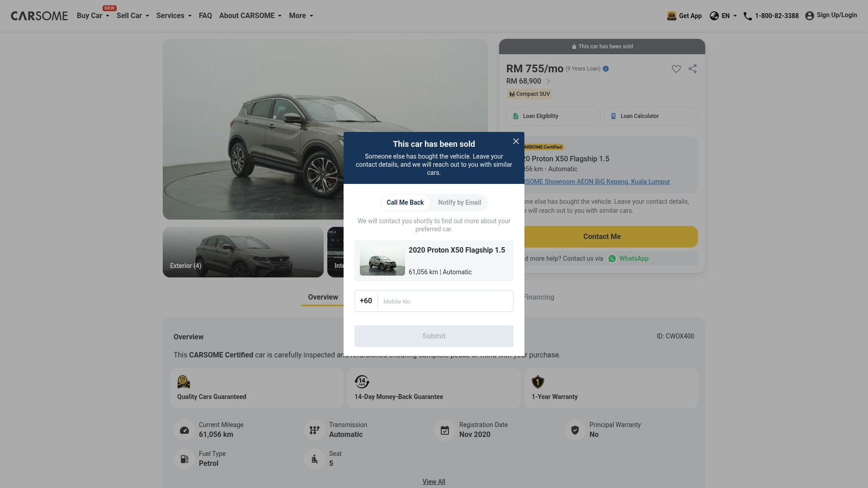
Task: Open the EN language dropdown
Action: (729, 16)
